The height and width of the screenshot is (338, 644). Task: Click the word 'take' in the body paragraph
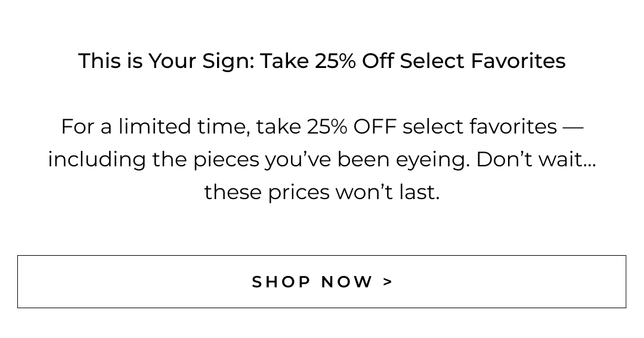tap(278, 126)
